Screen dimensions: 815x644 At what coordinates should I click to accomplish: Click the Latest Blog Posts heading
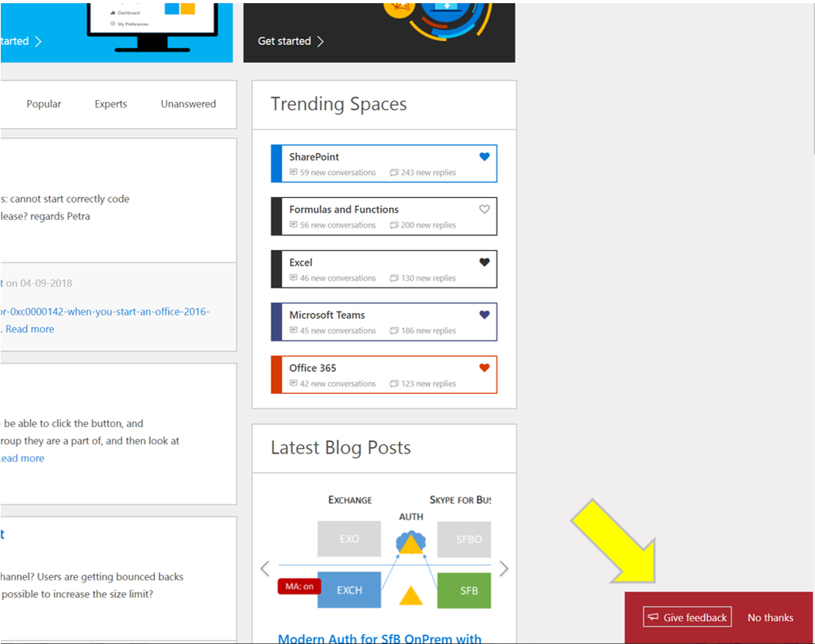pos(340,448)
